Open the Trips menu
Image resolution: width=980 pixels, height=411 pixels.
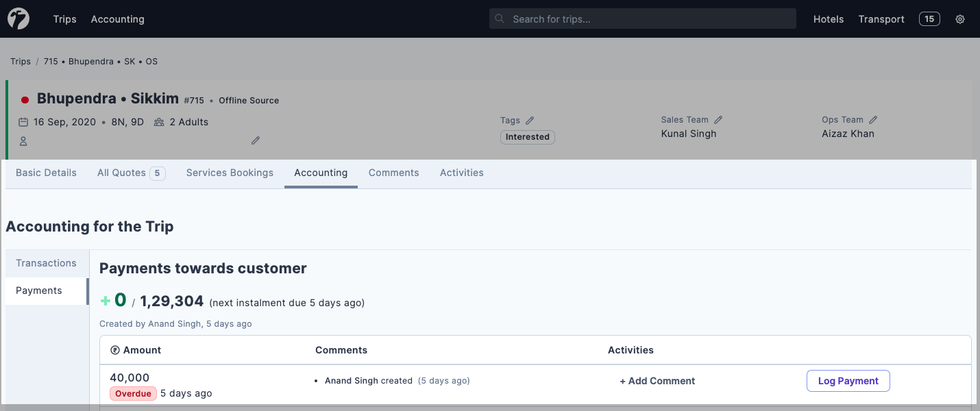(64, 18)
